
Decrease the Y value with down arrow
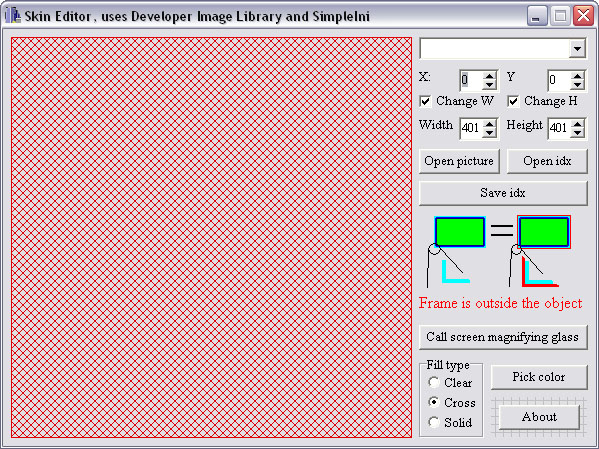click(577, 85)
